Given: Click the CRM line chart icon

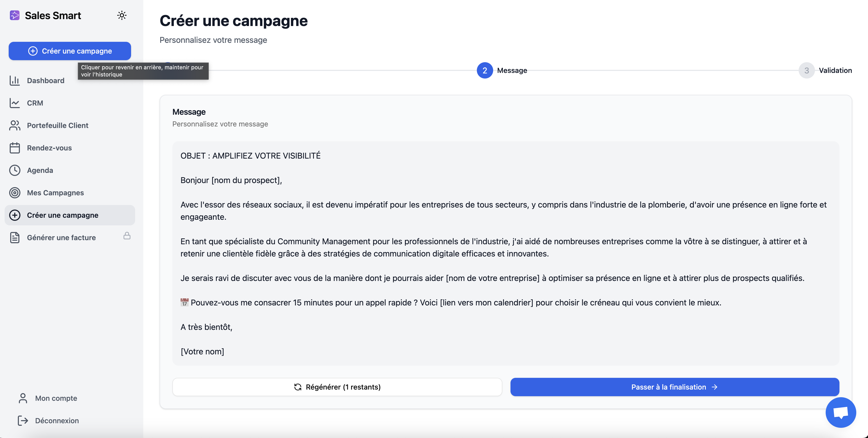Looking at the screenshot, I should pos(15,103).
